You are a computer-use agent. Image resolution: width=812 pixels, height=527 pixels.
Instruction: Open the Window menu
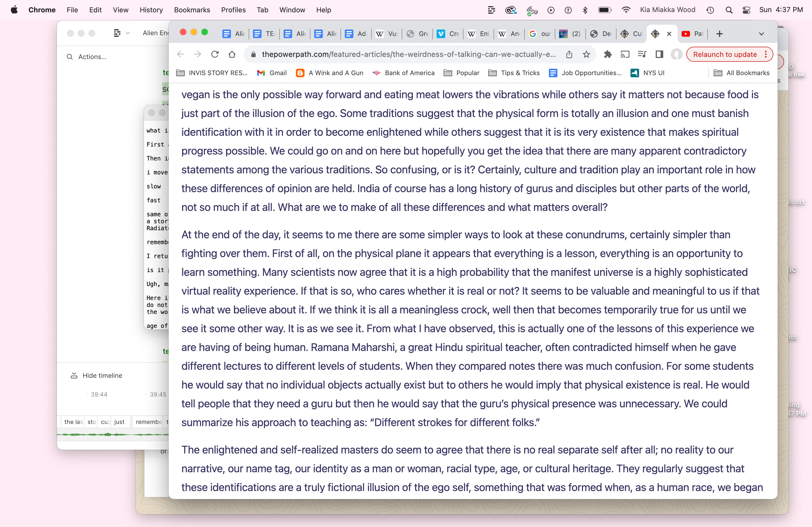coord(292,10)
